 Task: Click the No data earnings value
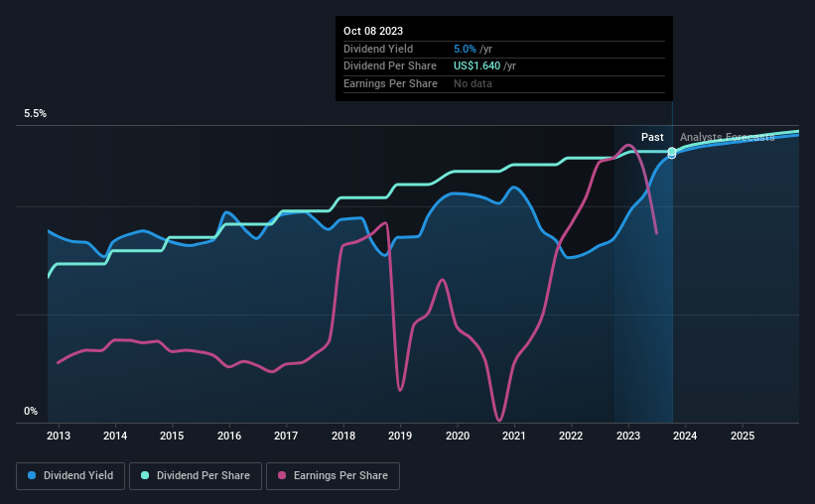coord(473,83)
